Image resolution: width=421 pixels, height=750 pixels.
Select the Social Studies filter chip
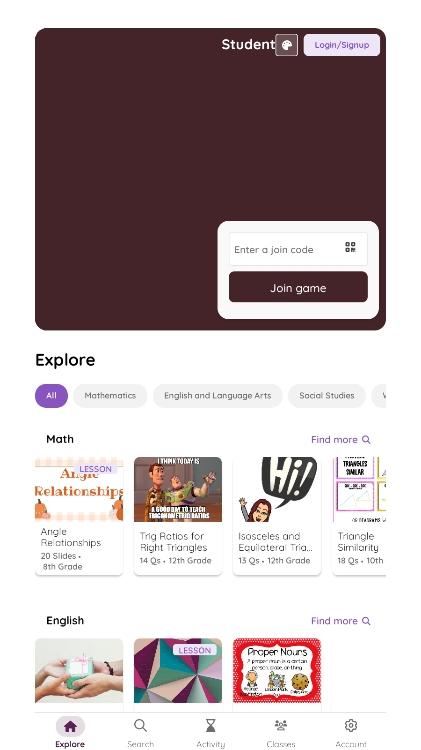327,396
